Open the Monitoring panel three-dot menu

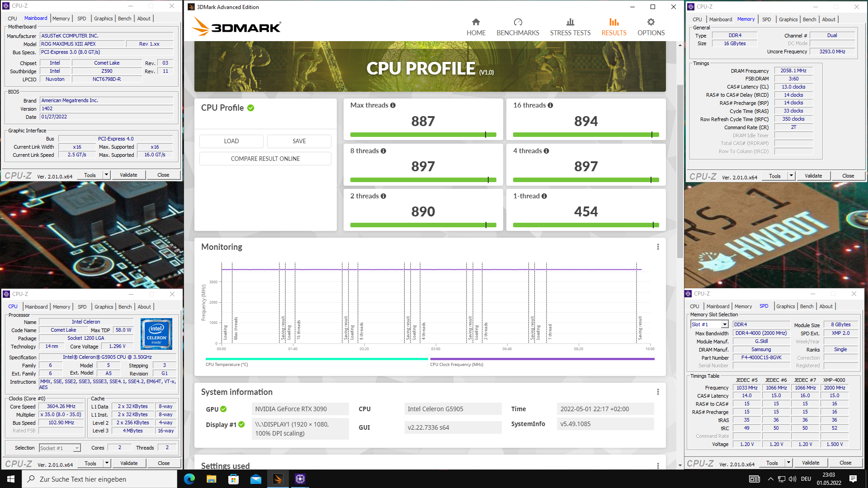[x=658, y=247]
